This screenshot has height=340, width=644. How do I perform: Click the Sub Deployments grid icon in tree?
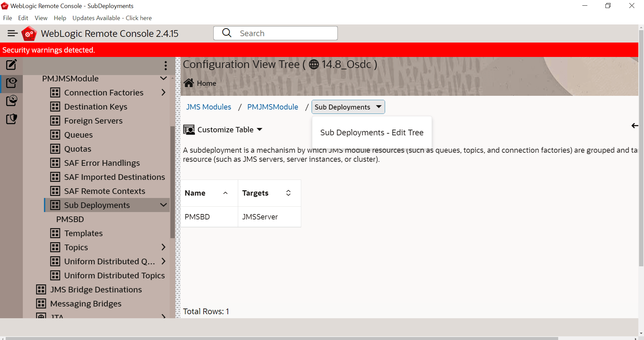click(x=55, y=205)
